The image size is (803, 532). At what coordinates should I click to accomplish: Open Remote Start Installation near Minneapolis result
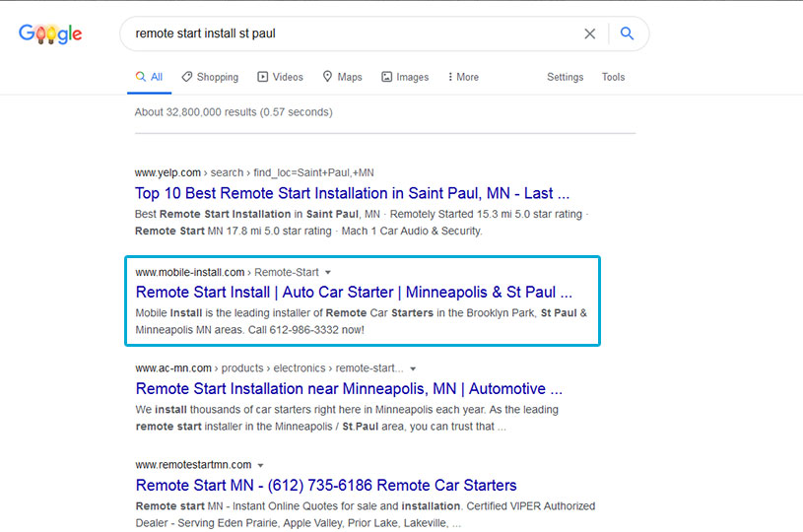point(349,388)
